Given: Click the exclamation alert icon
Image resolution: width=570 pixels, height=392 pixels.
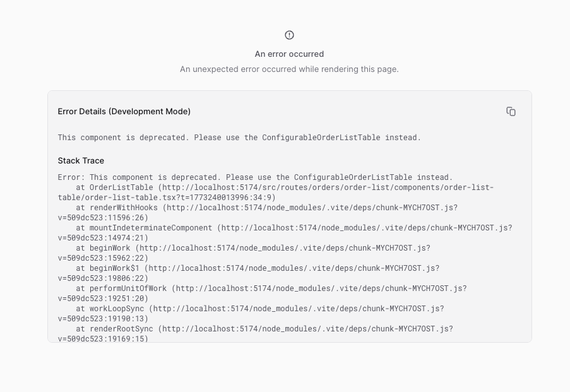Looking at the screenshot, I should tap(289, 35).
